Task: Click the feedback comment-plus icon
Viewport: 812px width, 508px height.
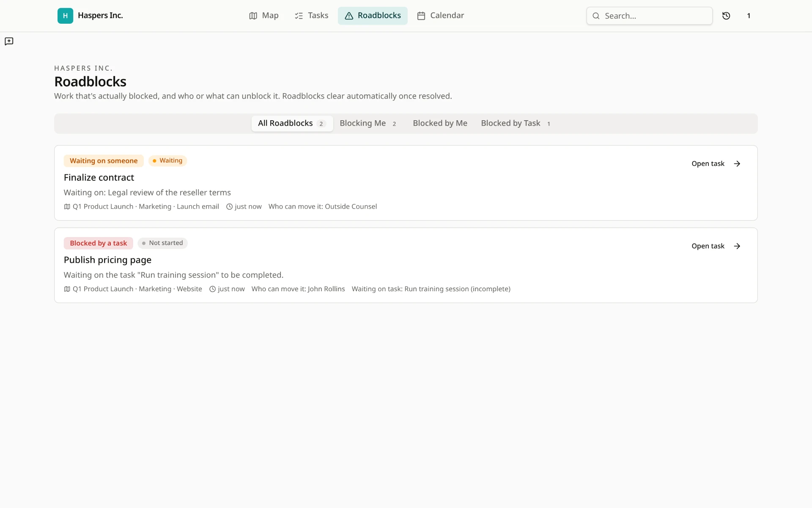Action: (9, 41)
